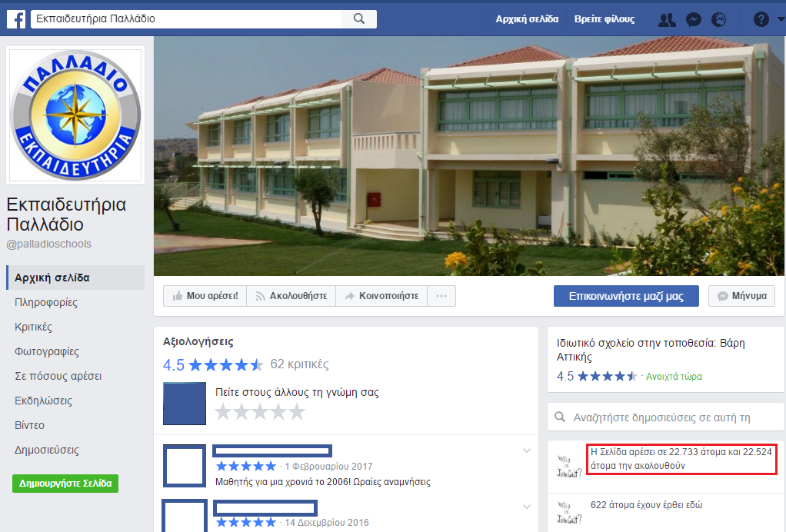Click Επικοινωνήστε μαζί μας button
This screenshot has height=532, width=786.
pyautogui.click(x=626, y=296)
